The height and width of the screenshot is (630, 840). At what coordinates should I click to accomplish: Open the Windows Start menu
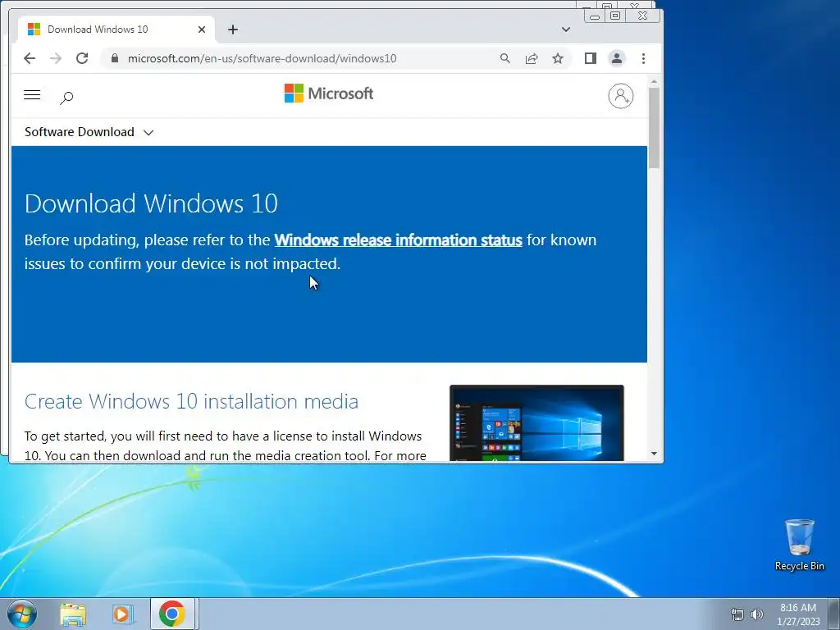[x=21, y=614]
